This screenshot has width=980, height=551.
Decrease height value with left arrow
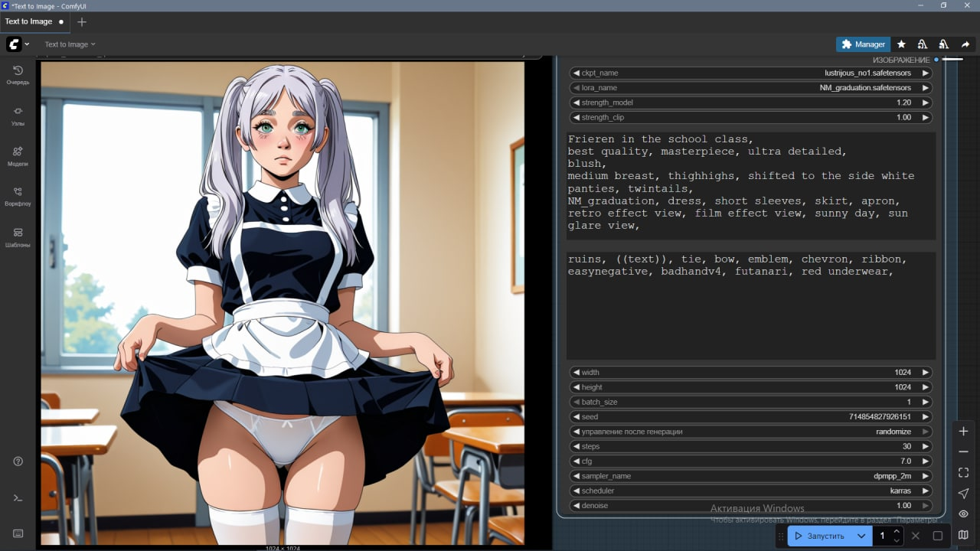pos(577,387)
